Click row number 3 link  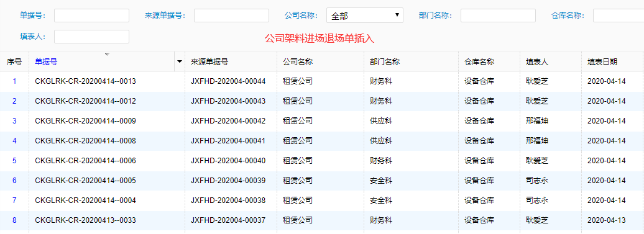[x=14, y=121]
